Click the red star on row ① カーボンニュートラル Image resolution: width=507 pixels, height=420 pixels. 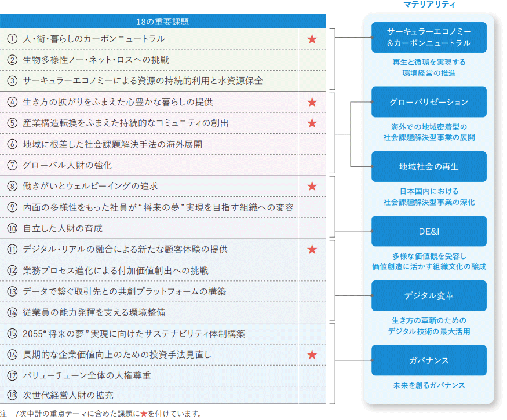click(x=312, y=39)
